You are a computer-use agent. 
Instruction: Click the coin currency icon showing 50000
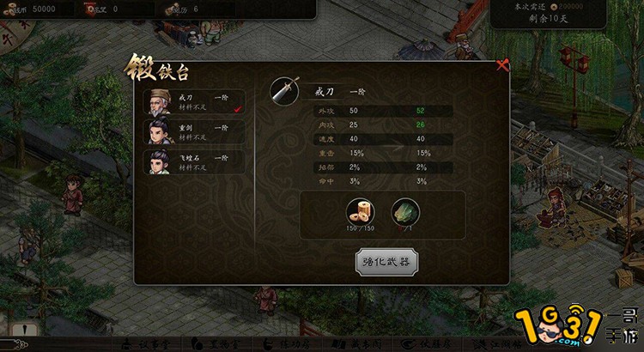click(x=12, y=9)
